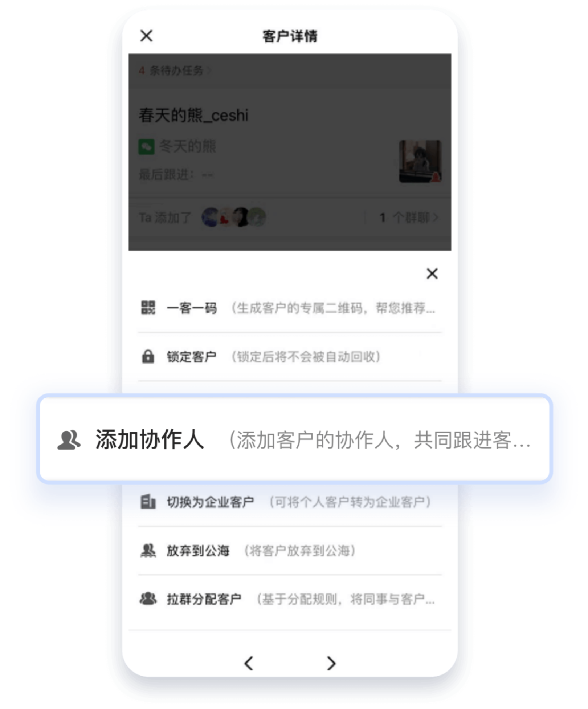The height and width of the screenshot is (709, 588).
Task: Click the QR code icon for 一客一码
Action: 148,308
